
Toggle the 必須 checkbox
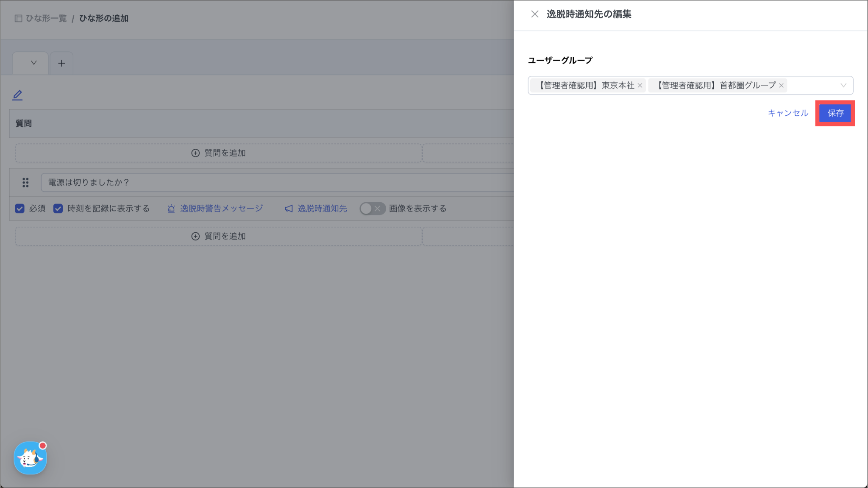19,209
